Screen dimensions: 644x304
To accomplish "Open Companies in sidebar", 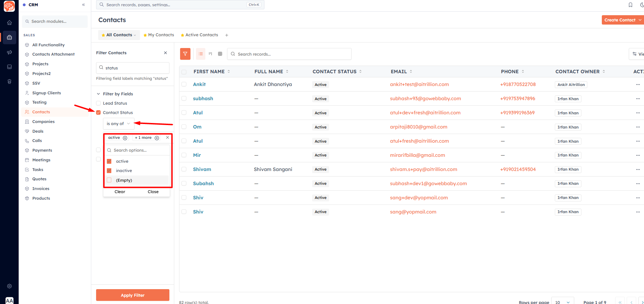I will [43, 122].
